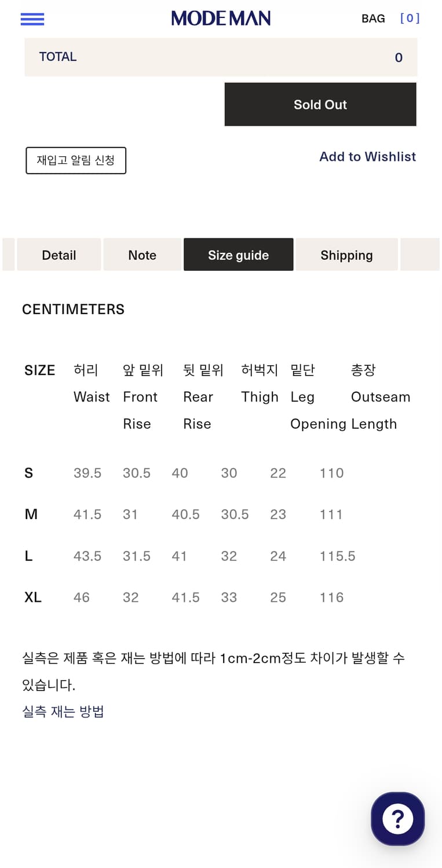This screenshot has height=868, width=442.
Task: Switch to the Shipping tab
Action: 346,255
